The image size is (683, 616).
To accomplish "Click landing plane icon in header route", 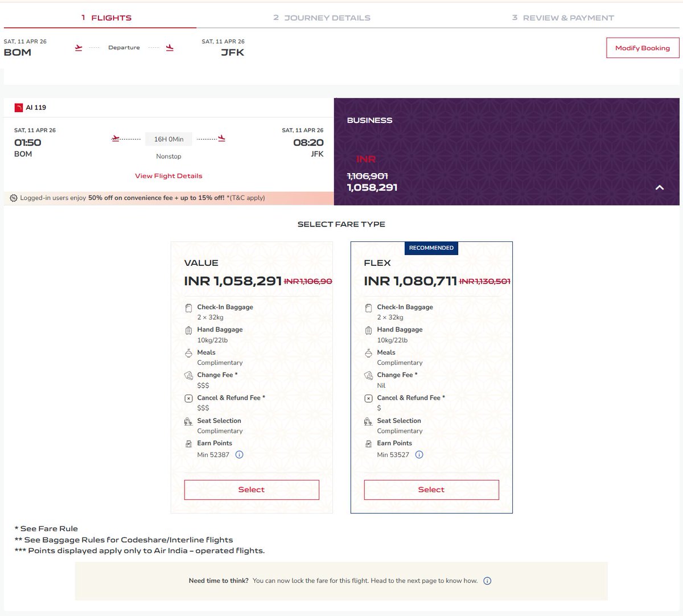I will [170, 48].
